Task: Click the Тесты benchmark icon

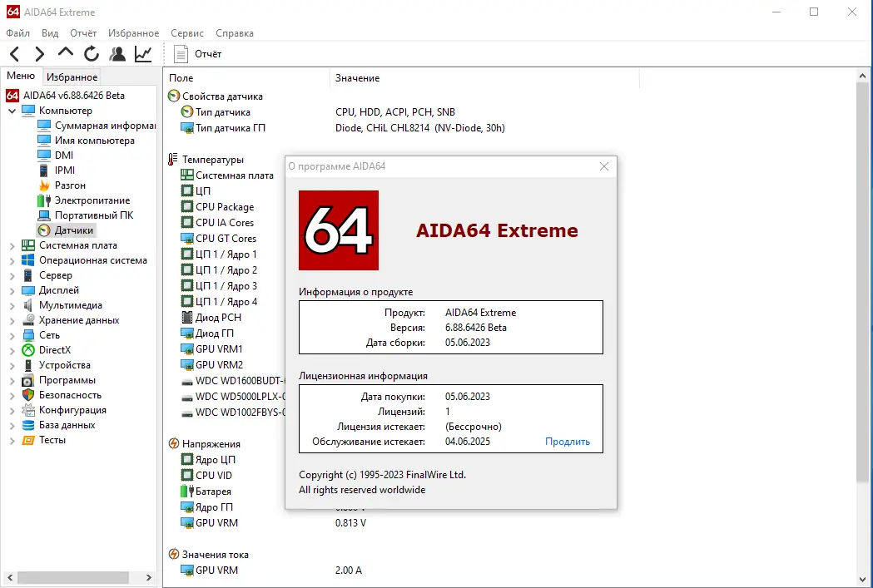Action: point(27,441)
